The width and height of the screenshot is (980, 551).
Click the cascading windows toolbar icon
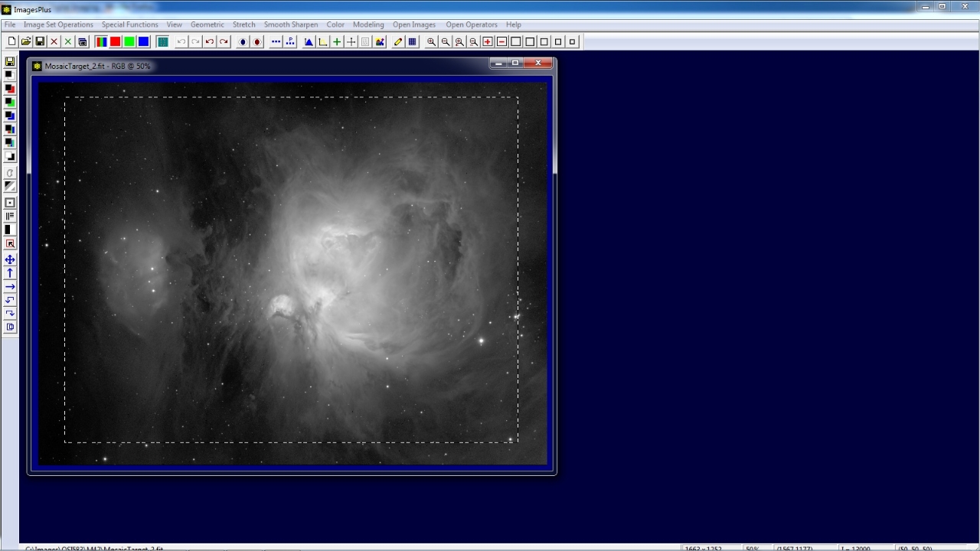tap(83, 41)
